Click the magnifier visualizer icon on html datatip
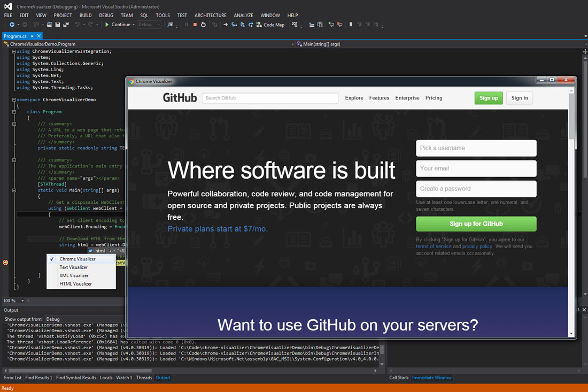588x392 pixels. 110,251
